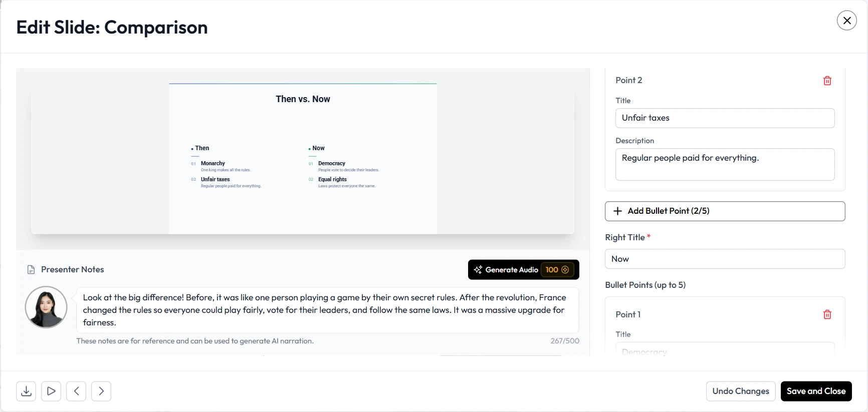The image size is (868, 412).
Task: Click the Then vs. Now slide preview
Action: [x=303, y=159]
